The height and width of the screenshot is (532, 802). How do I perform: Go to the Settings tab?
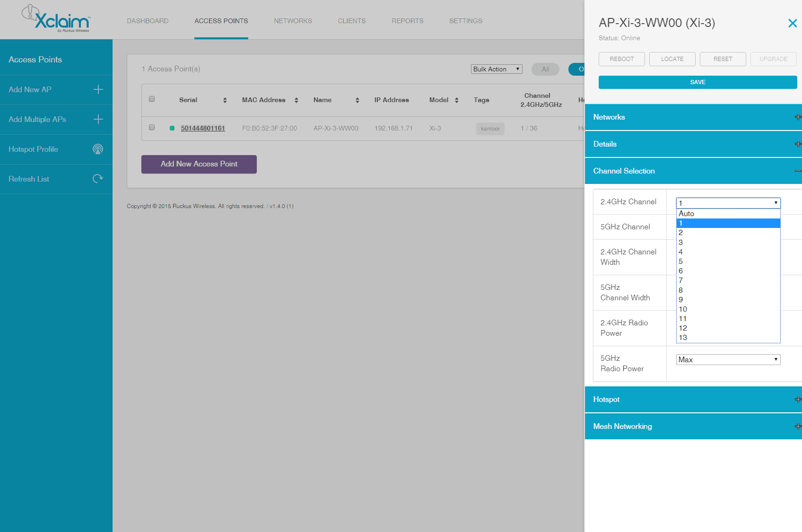(466, 21)
